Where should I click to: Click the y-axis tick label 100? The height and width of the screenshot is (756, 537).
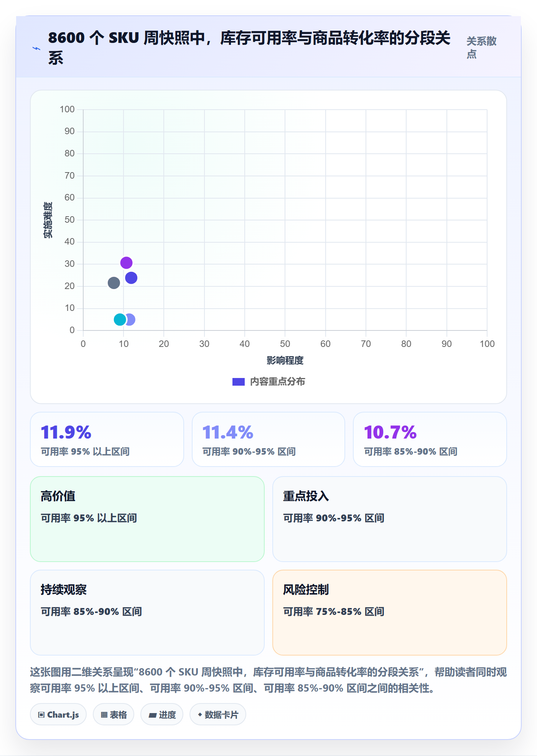click(67, 109)
